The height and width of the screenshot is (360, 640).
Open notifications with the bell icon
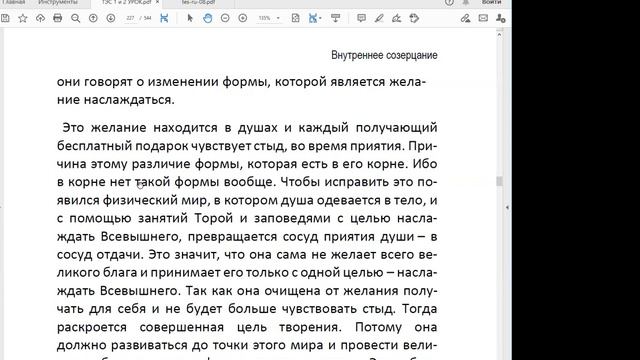(x=466, y=2)
